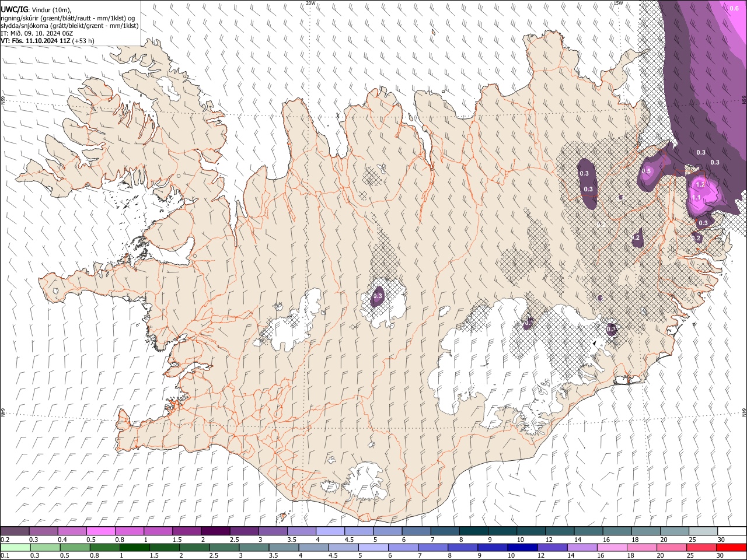
Task: Click the pale green 0.1–0.3 swatch, bottom legend row
Action: pyautogui.click(x=15, y=547)
